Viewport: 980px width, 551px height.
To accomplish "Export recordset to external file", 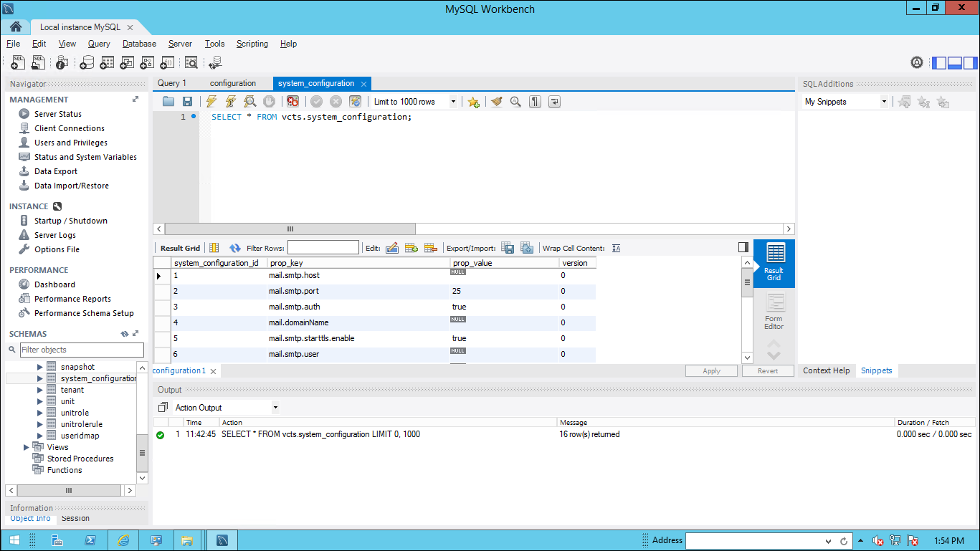I will pos(508,248).
